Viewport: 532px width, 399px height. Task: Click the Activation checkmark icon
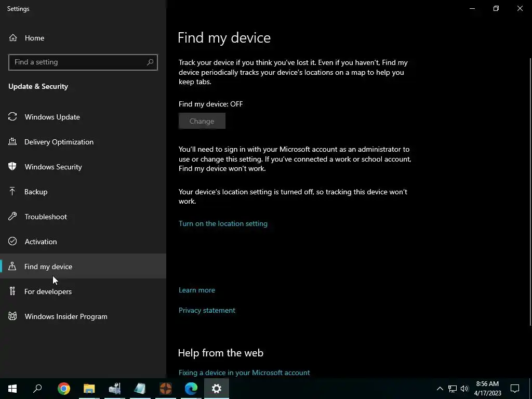12,241
